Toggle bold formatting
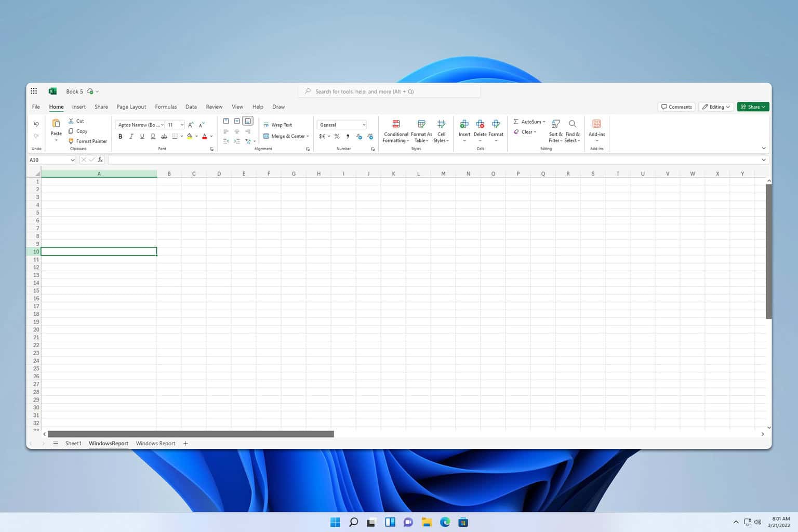The height and width of the screenshot is (532, 798). [x=121, y=136]
